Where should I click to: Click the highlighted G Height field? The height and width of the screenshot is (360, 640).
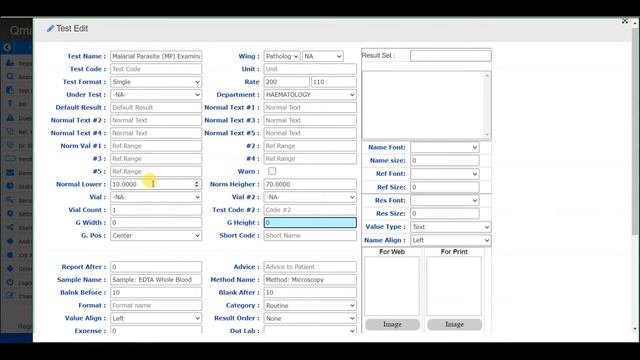tap(310, 222)
